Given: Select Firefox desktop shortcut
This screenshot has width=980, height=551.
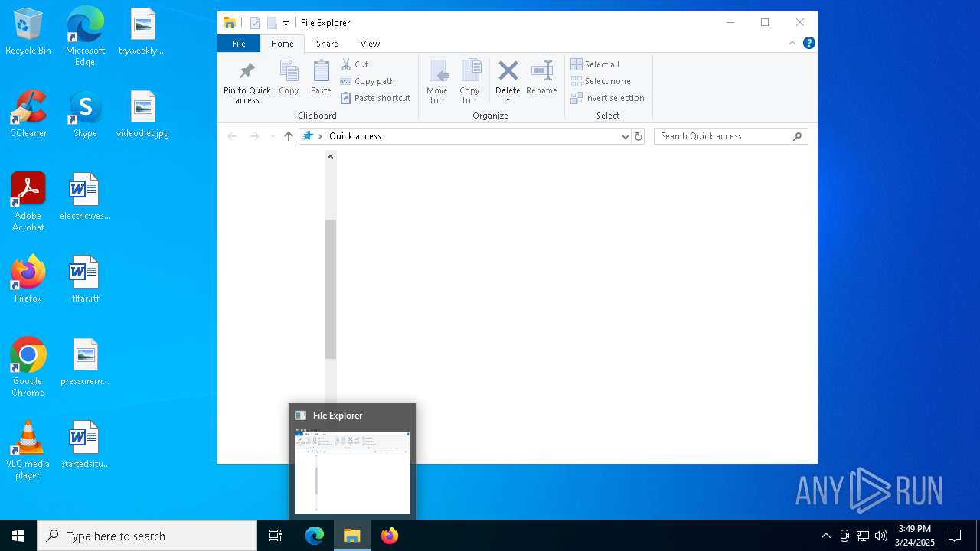Looking at the screenshot, I should (x=28, y=279).
